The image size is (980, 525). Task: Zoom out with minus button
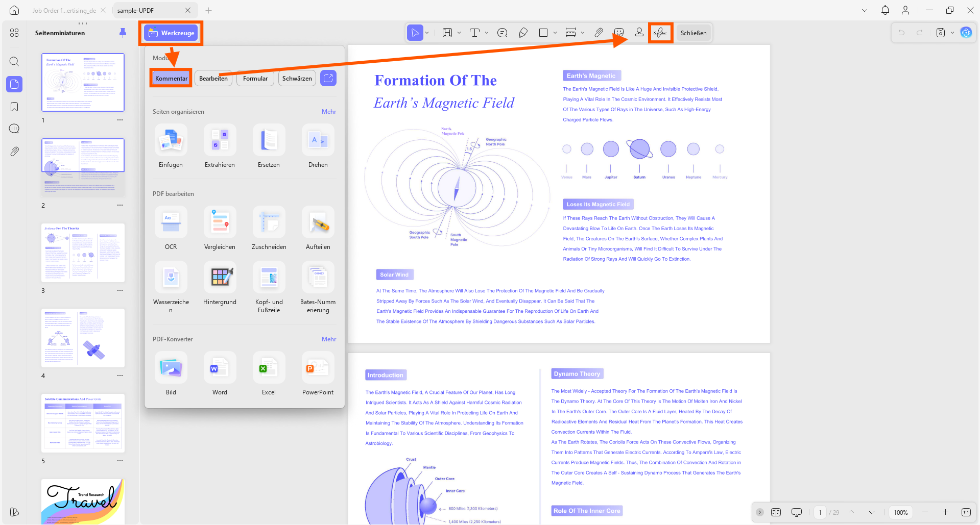pyautogui.click(x=925, y=512)
